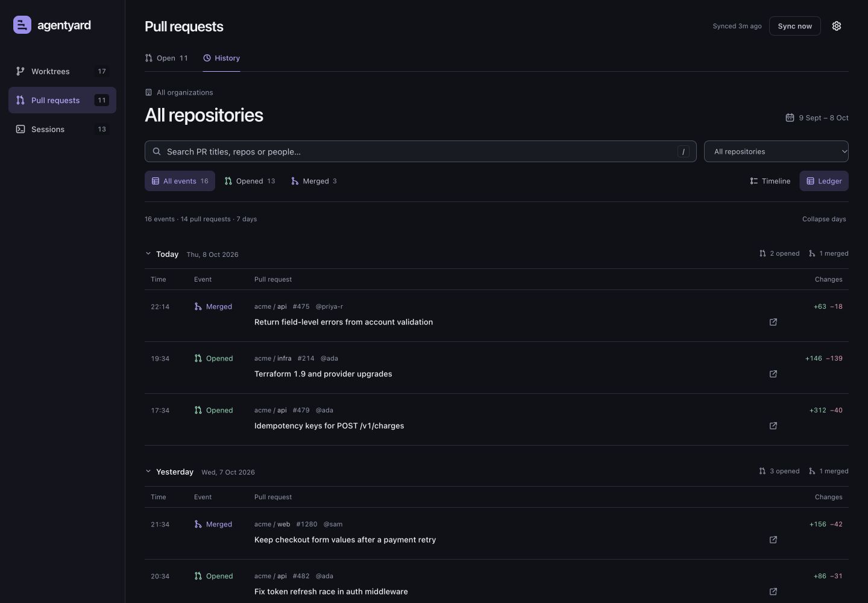The image size is (868, 603).
Task: Click the Opened icon in 20:34 row
Action: click(x=198, y=576)
